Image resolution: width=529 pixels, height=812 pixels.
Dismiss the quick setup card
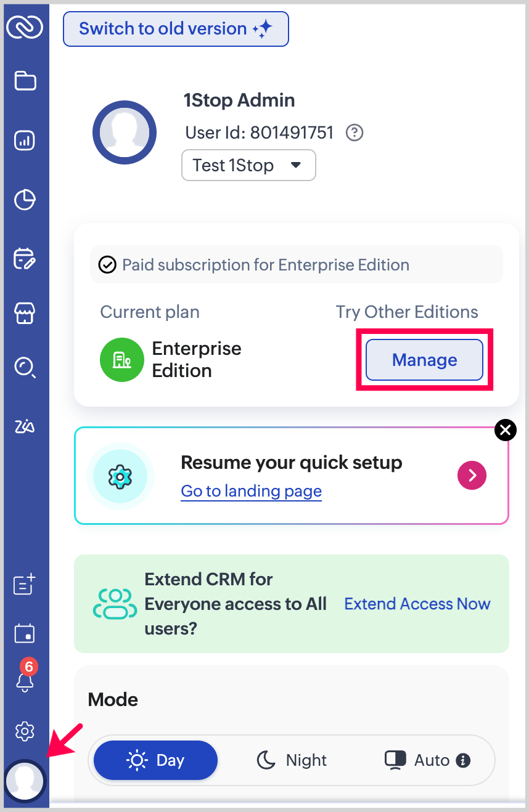506,430
